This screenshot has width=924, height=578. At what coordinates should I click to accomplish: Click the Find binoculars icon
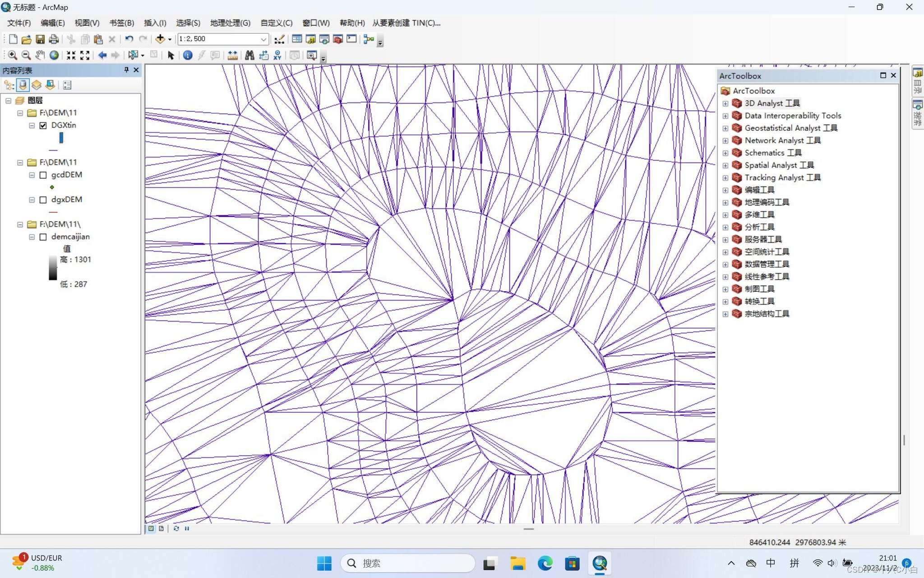click(249, 55)
